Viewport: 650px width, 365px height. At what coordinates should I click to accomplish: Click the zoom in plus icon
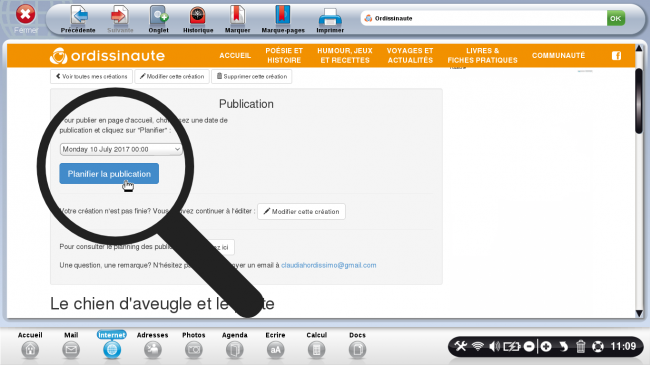pos(546,346)
